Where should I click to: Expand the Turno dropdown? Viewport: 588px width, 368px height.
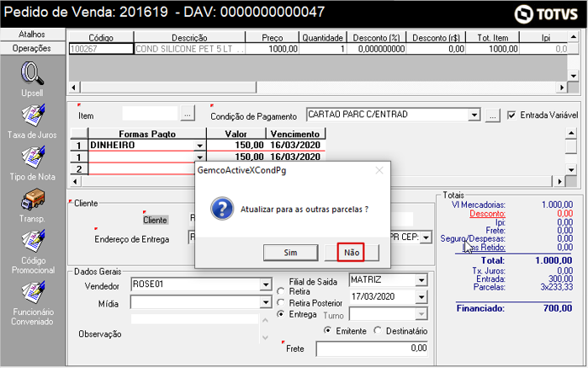pos(421,314)
